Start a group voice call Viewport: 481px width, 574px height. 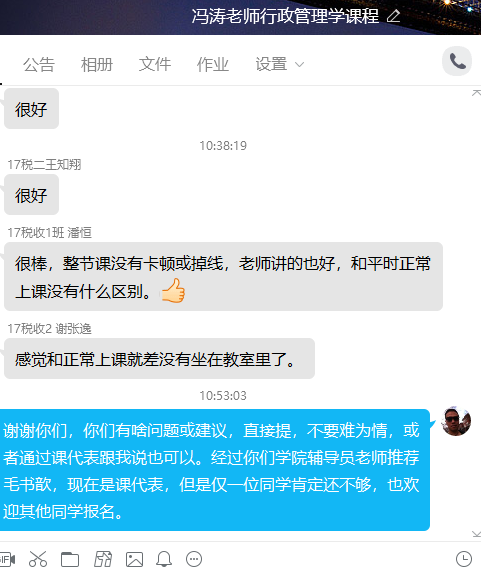click(457, 61)
